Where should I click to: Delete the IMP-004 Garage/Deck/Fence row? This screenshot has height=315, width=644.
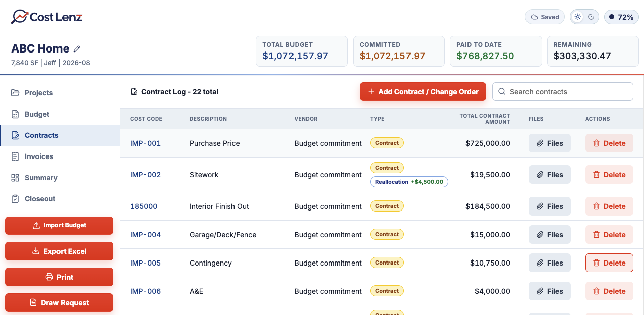pos(609,235)
